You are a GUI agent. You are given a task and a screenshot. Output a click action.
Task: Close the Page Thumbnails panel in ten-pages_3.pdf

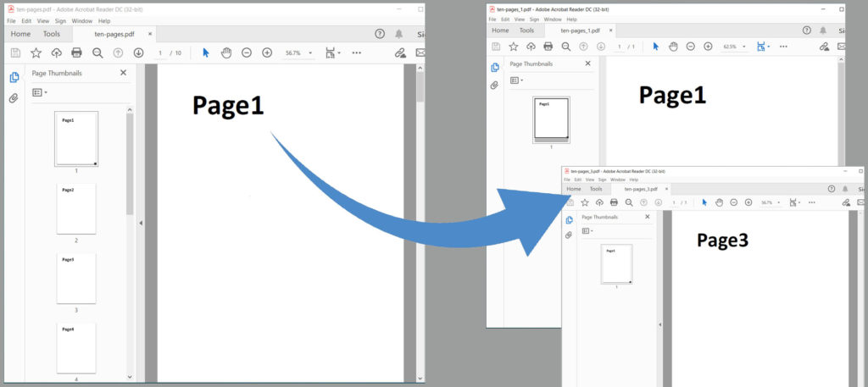648,217
